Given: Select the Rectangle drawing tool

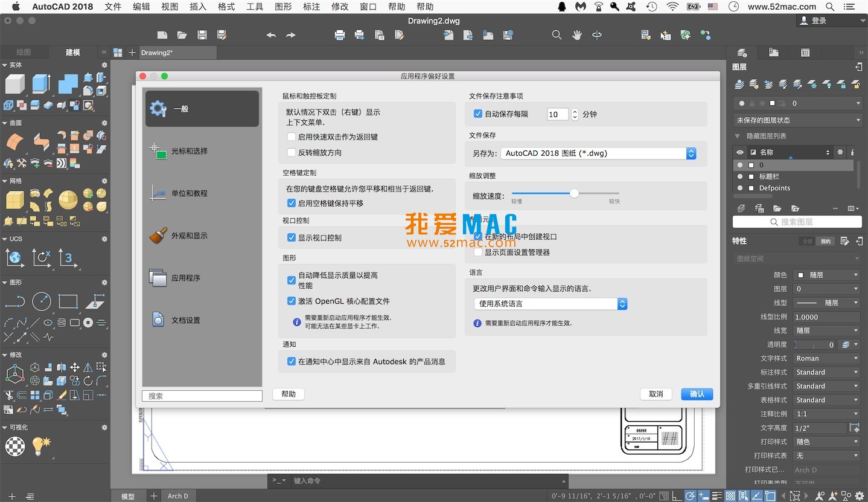Looking at the screenshot, I should [x=68, y=301].
